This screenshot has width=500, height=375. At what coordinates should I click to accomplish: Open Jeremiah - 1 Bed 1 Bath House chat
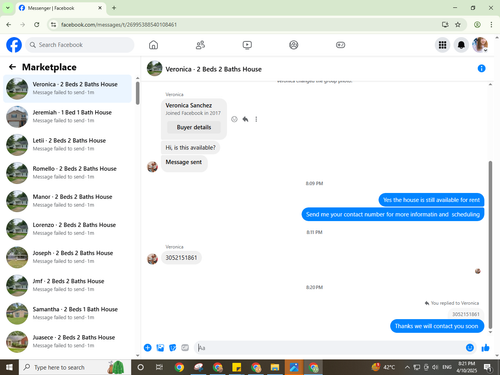[x=67, y=116]
